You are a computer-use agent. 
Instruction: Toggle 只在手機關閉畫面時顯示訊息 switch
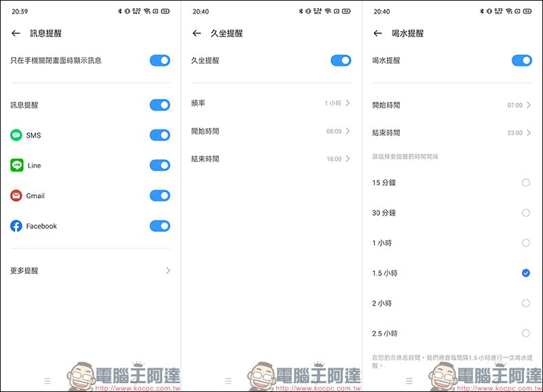click(160, 60)
